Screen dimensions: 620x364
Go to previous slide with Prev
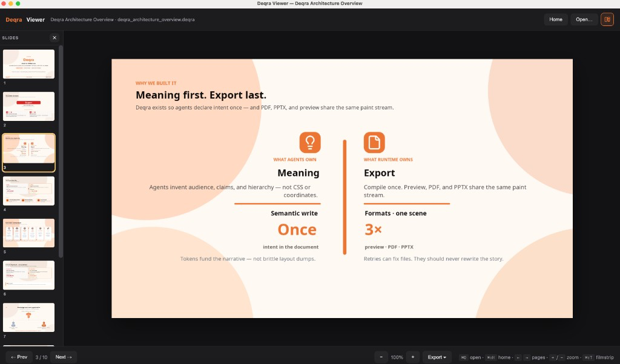tap(19, 357)
